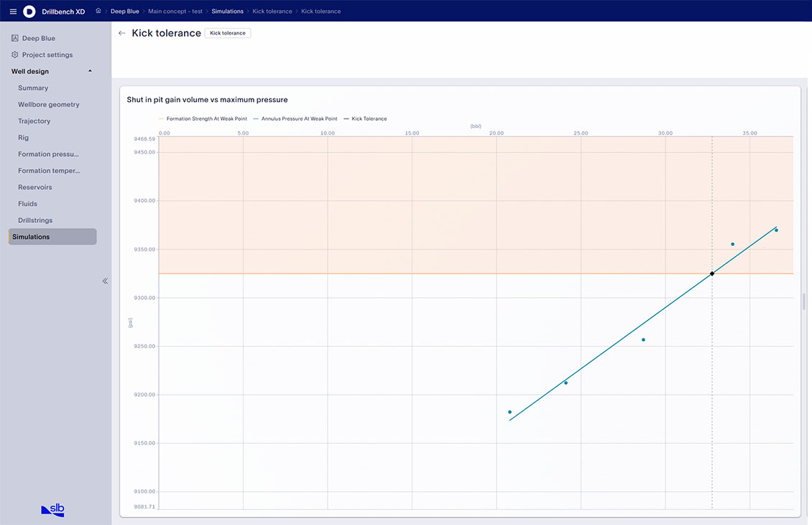The height and width of the screenshot is (525, 812).
Task: Click the slb logo at the bottom left
Action: [52, 510]
